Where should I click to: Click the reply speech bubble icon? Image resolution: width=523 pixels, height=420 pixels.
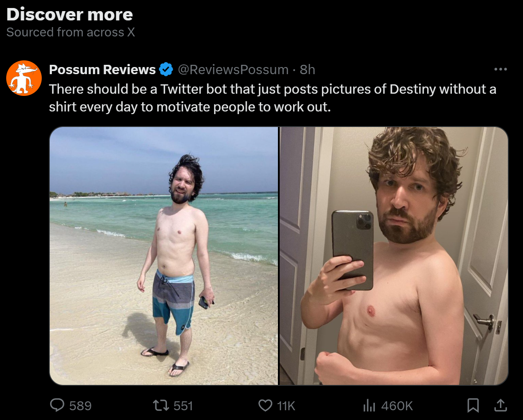57,405
